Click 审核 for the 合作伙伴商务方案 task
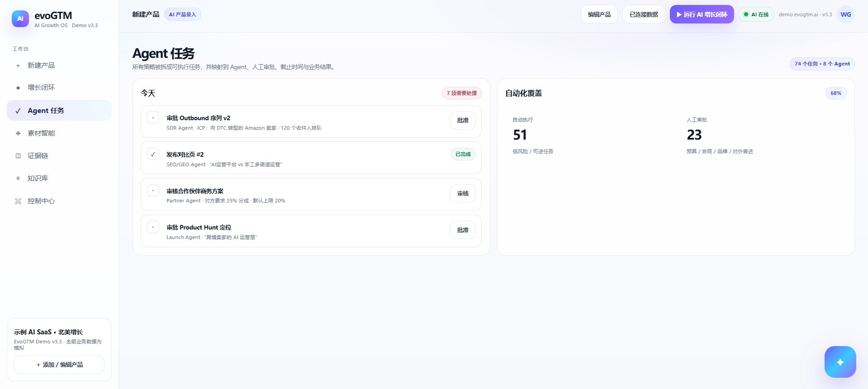 click(x=463, y=193)
